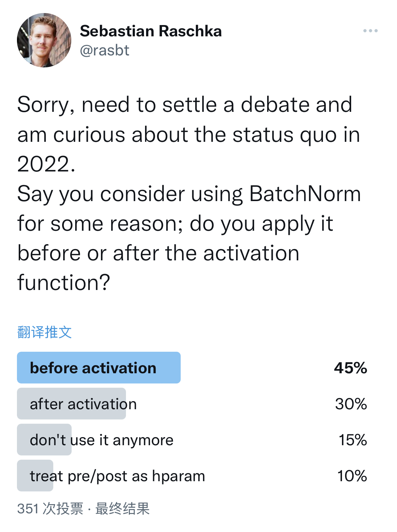397x532 pixels.
Task: Click the Sebastian Raschka display name
Action: 151,31
